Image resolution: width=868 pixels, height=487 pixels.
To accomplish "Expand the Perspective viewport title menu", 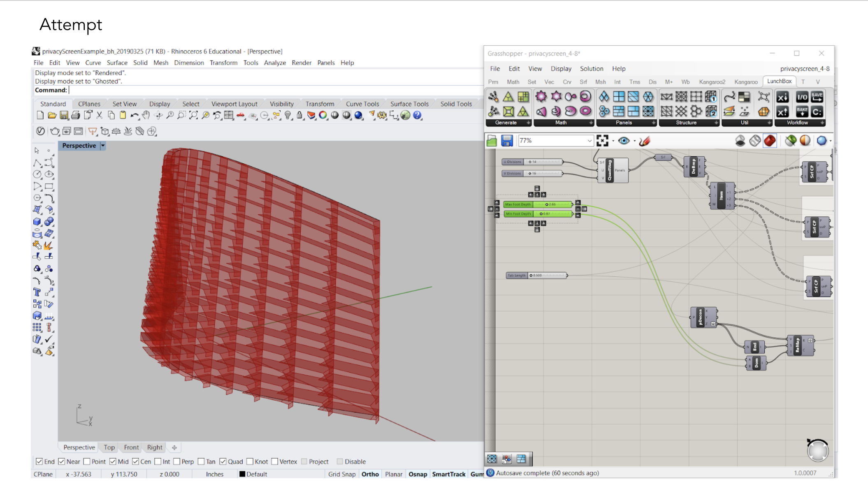I will pos(103,146).
